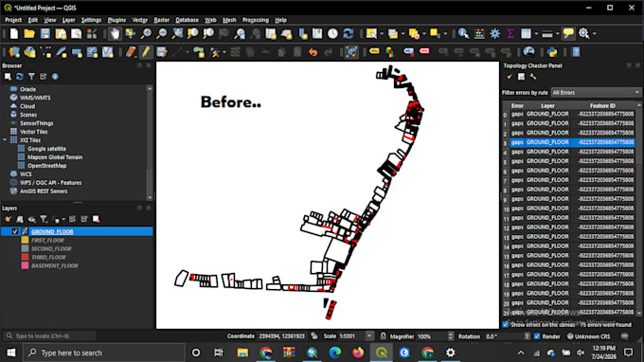Toggle Show errors on the canvas checkbox
The width and height of the screenshot is (644, 362).
[506, 325]
